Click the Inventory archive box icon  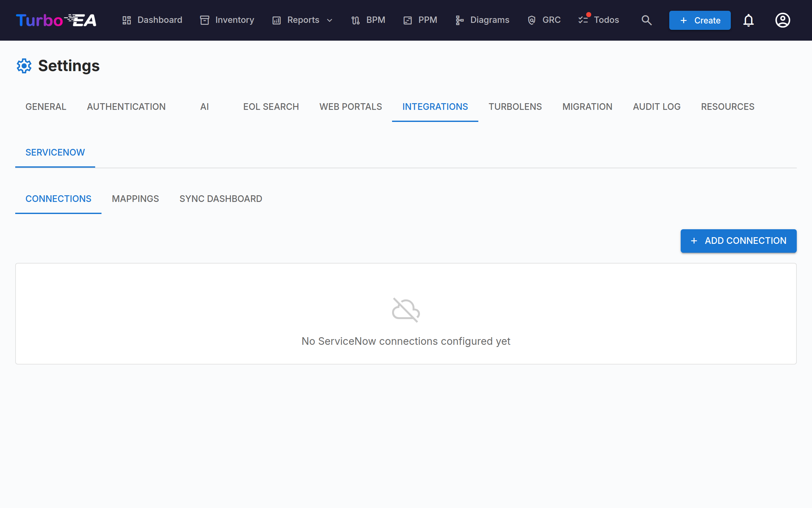(205, 20)
